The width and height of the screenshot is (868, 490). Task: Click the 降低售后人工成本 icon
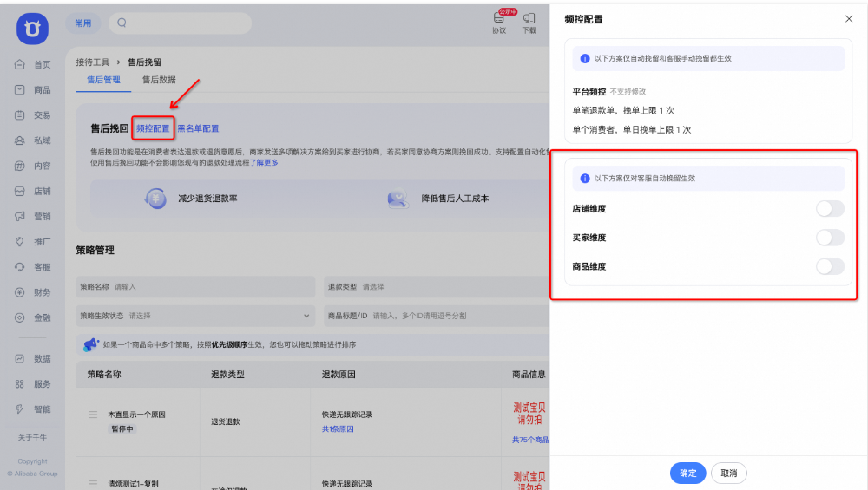(398, 198)
